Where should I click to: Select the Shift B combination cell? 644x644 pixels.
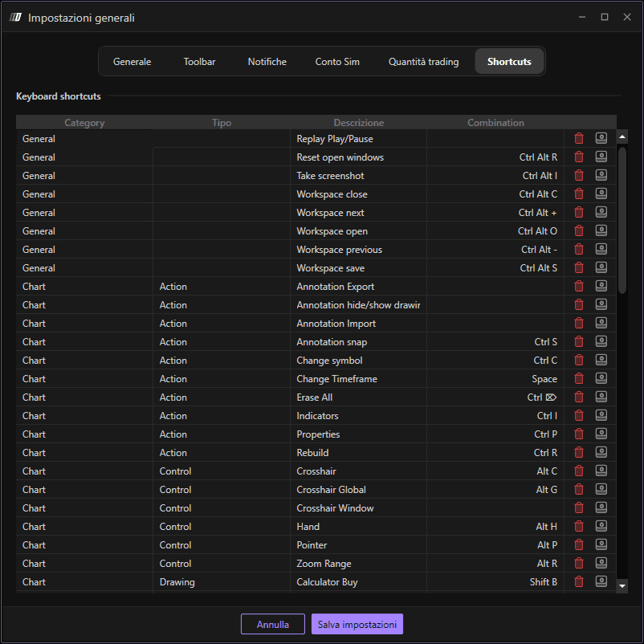click(495, 582)
